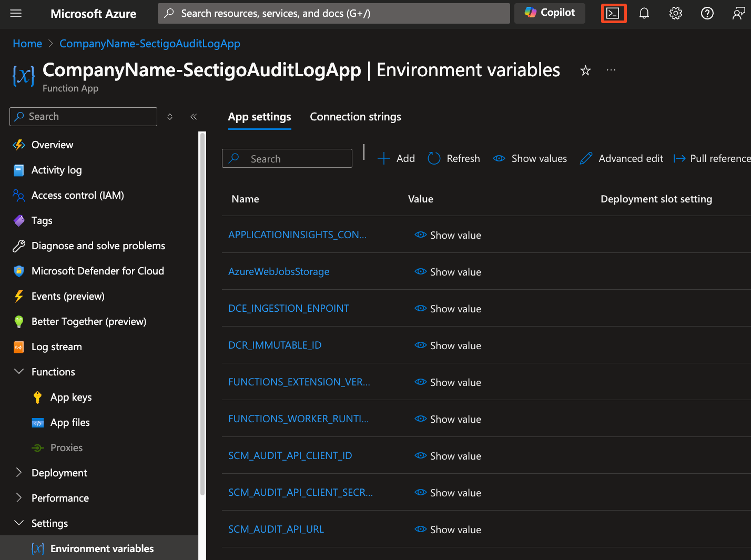
Task: Switch to App settings tab
Action: click(x=260, y=117)
